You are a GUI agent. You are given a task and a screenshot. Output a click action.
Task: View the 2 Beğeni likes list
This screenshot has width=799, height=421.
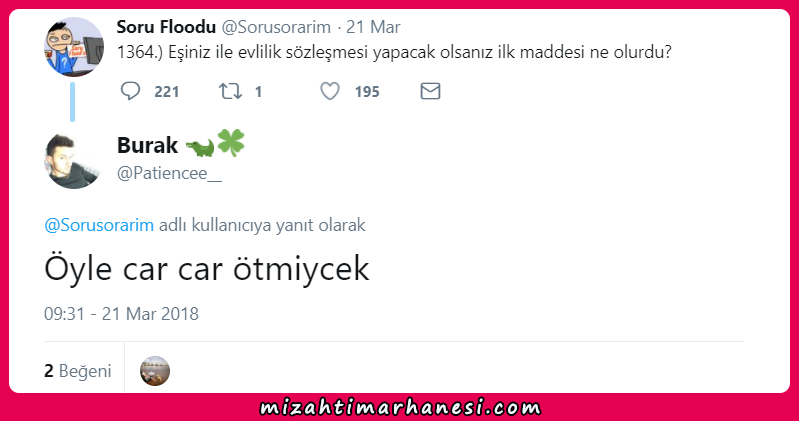[x=77, y=371]
